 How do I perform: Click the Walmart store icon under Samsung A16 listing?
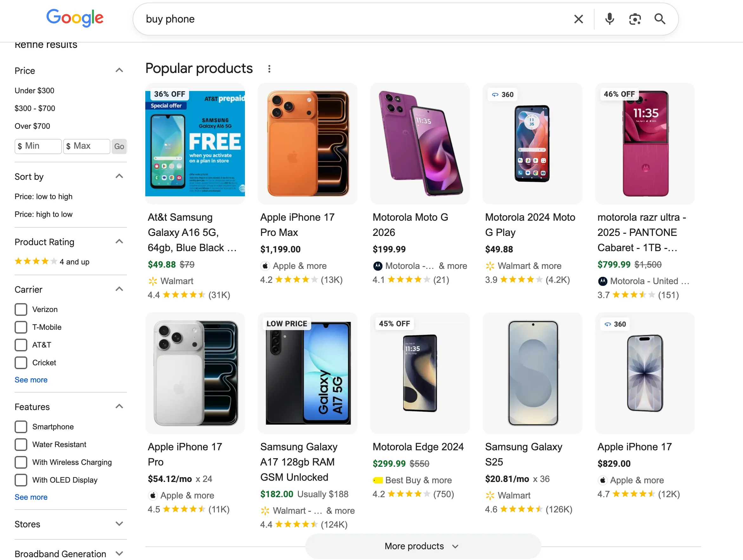coord(153,281)
